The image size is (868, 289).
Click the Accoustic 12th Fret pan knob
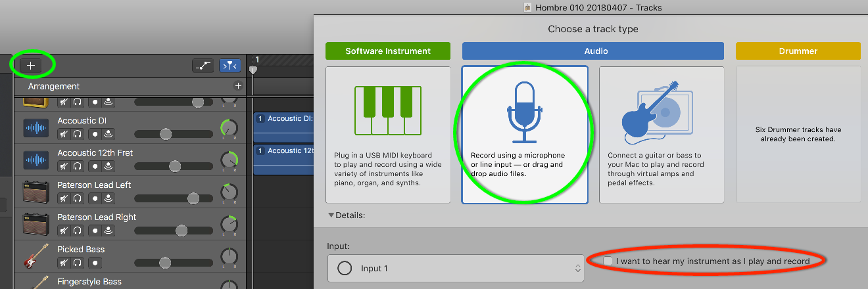pos(229,159)
